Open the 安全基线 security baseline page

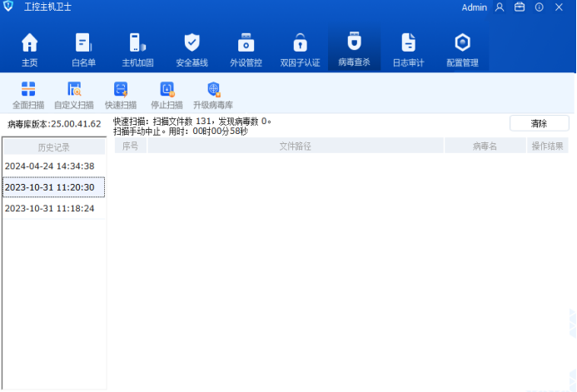pyautogui.click(x=192, y=49)
